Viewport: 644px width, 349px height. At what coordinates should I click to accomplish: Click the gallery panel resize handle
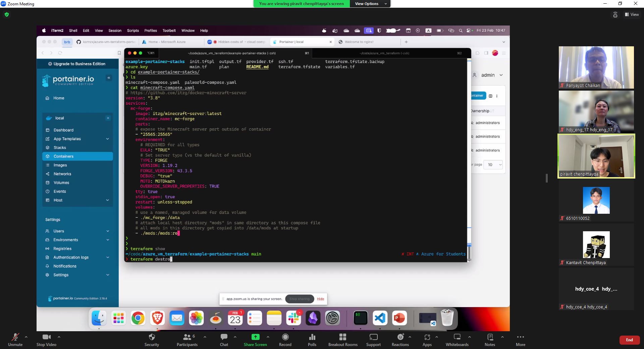tap(547, 178)
